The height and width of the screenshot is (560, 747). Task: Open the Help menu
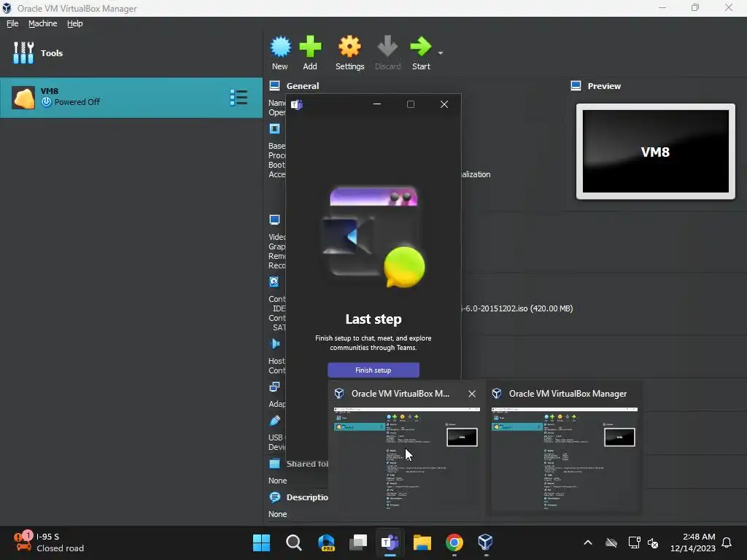tap(75, 23)
